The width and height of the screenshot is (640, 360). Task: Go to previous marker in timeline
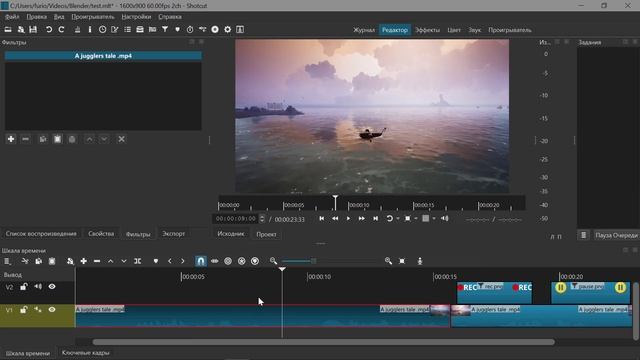pos(170,261)
